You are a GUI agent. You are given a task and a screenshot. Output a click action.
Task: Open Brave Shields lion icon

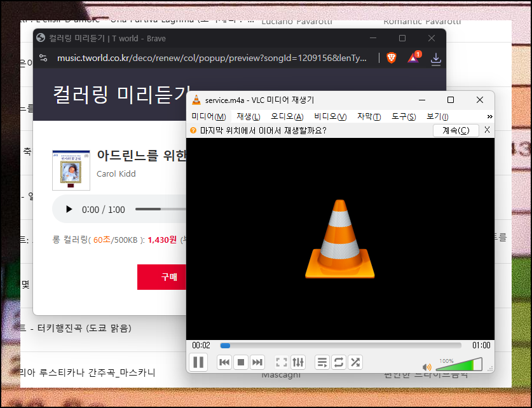(391, 58)
